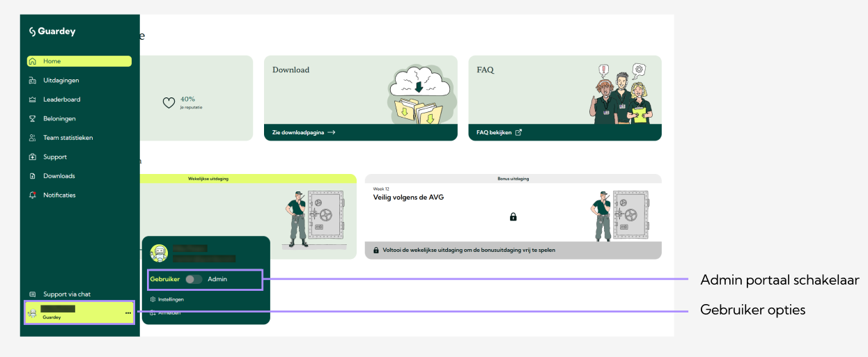Click the FAQ bekijken link

(x=499, y=132)
